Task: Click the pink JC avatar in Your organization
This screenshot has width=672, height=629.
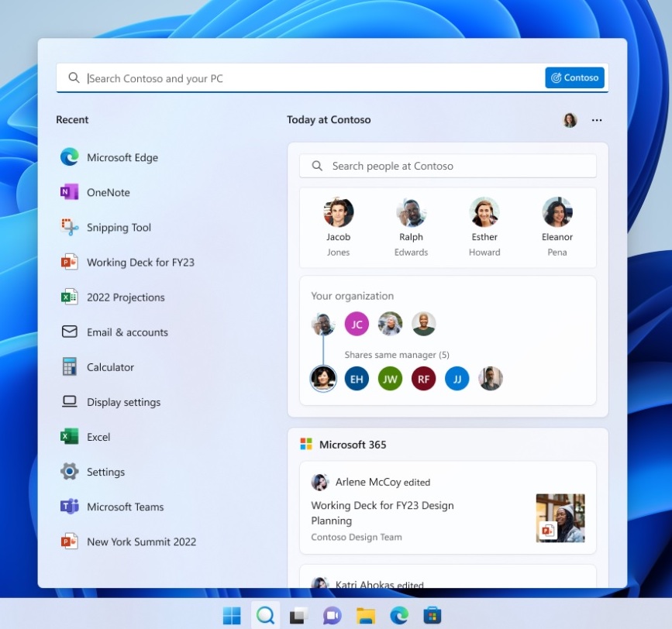Action: 357,324
